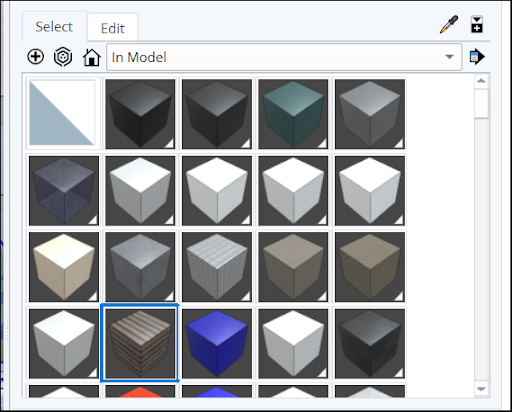Select the striped wood plank material
The height and width of the screenshot is (412, 512).
coord(140,343)
